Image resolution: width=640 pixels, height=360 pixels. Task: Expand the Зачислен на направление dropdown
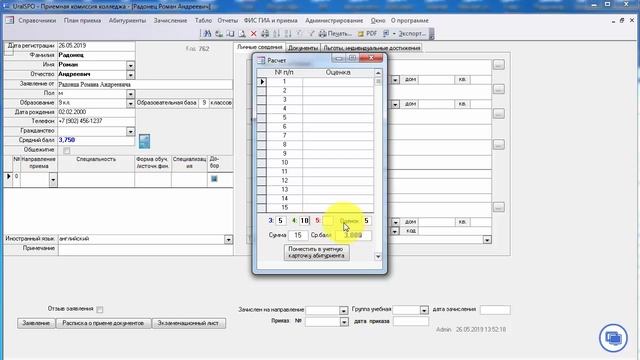point(343,311)
